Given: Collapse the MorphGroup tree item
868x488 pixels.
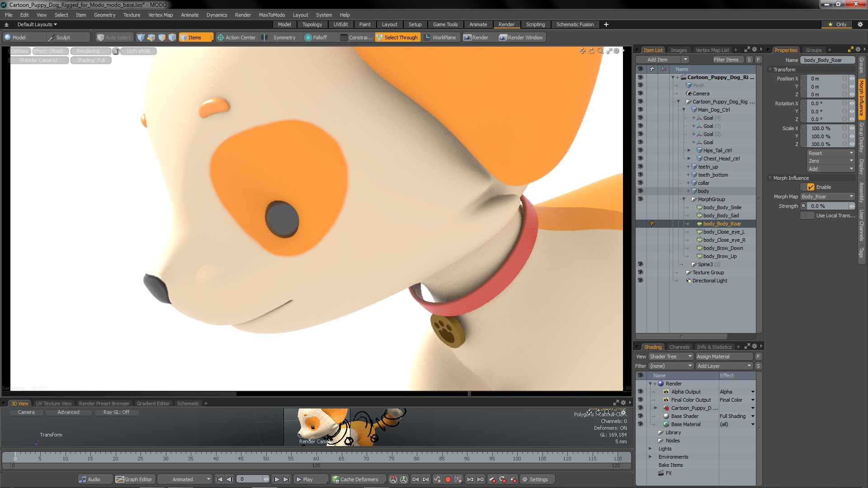Looking at the screenshot, I should 684,199.
